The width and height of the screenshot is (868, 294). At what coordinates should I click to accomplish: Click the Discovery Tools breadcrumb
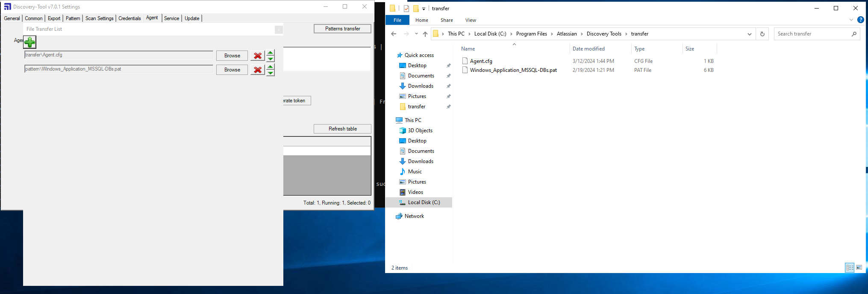coord(603,34)
